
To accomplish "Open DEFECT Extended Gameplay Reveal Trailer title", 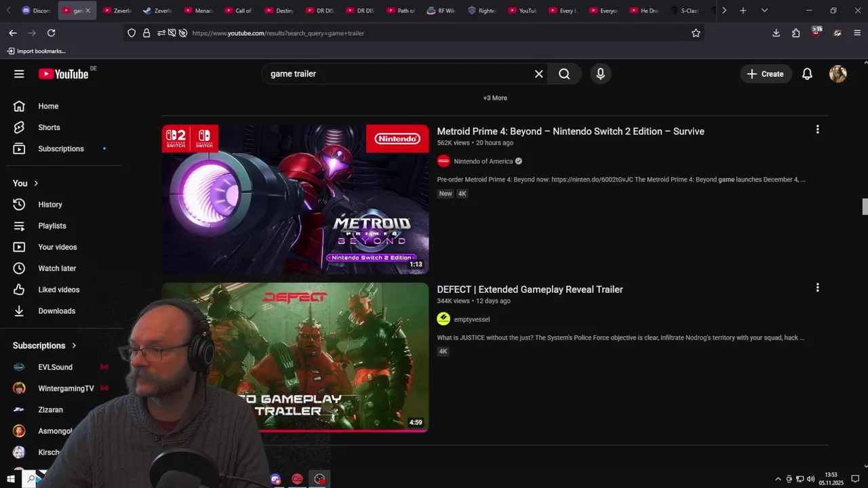I will point(530,289).
